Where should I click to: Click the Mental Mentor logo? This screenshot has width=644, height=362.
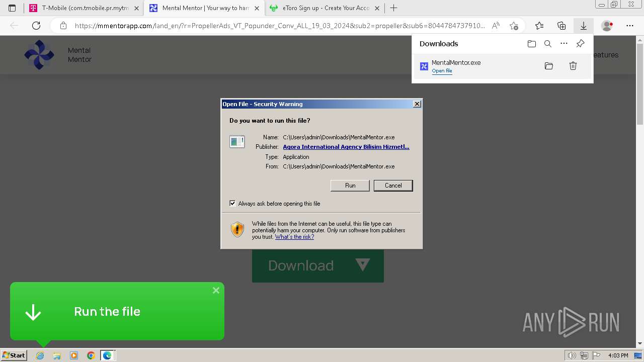click(x=39, y=55)
